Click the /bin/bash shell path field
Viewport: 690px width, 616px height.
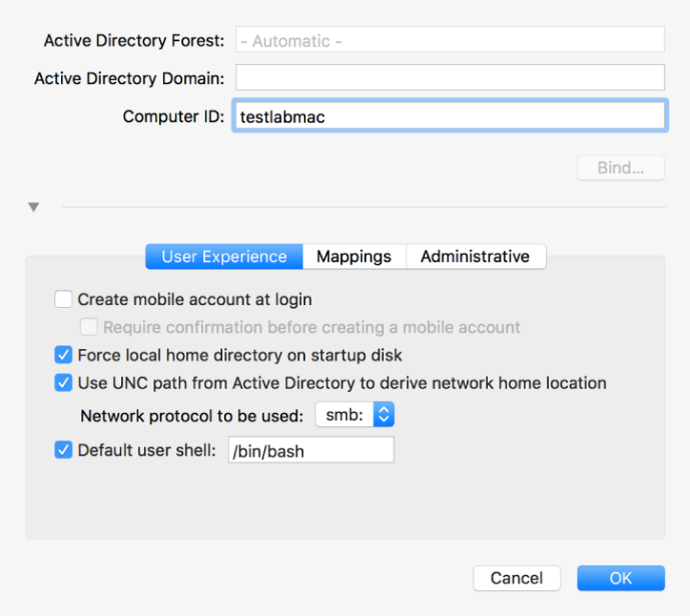[311, 451]
